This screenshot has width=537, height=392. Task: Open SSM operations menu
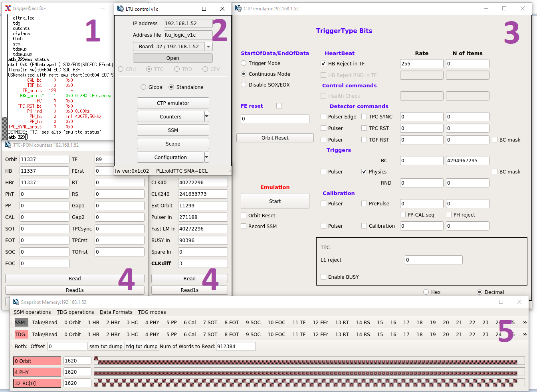(x=32, y=312)
